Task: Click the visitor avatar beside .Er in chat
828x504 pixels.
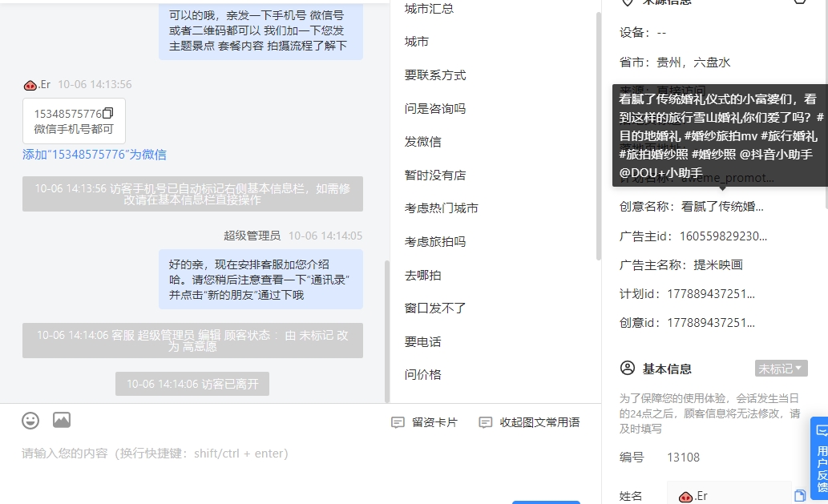Action: point(30,85)
